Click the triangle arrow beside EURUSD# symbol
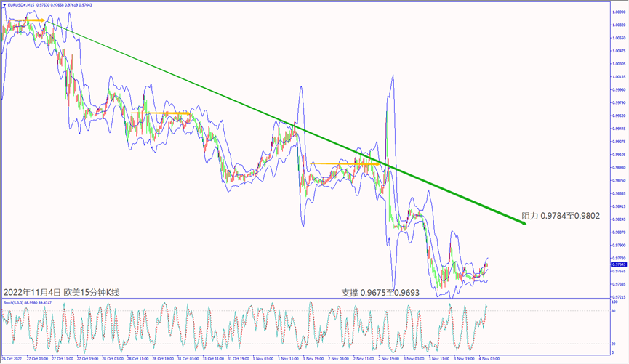629x364 pixels. [4, 4]
